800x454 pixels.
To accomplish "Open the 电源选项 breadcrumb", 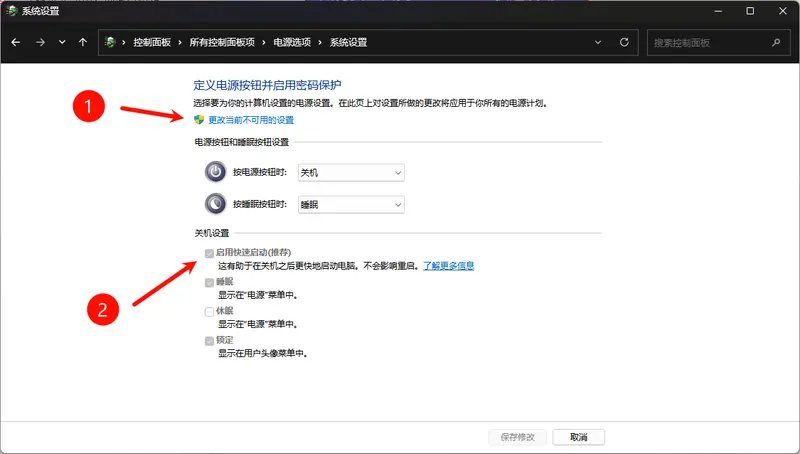I will (x=292, y=42).
